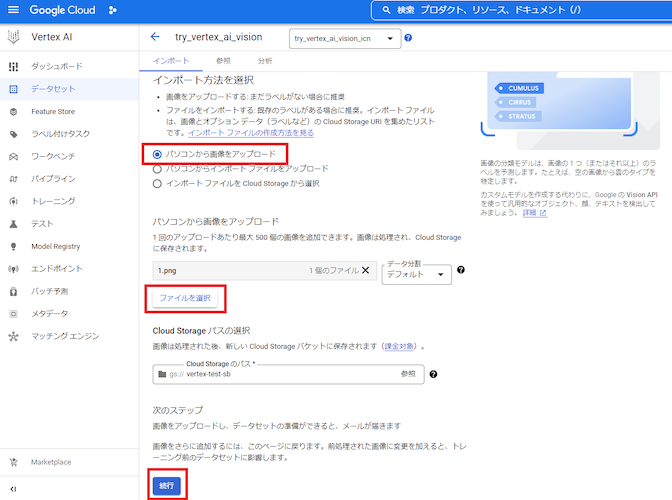Viewport: 672px width, 500px height.
Task: Expand the try_vertex_ai_vision_icn dropdown
Action: 344,38
